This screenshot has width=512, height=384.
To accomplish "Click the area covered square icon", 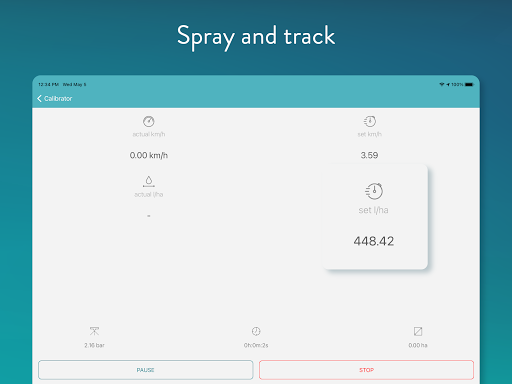I will [x=418, y=331].
